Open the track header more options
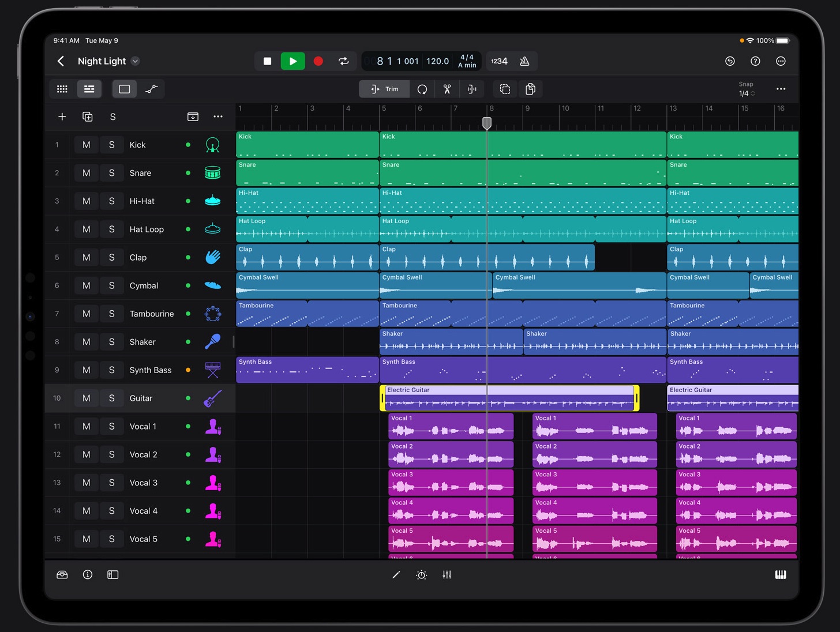The width and height of the screenshot is (840, 632). click(x=218, y=116)
